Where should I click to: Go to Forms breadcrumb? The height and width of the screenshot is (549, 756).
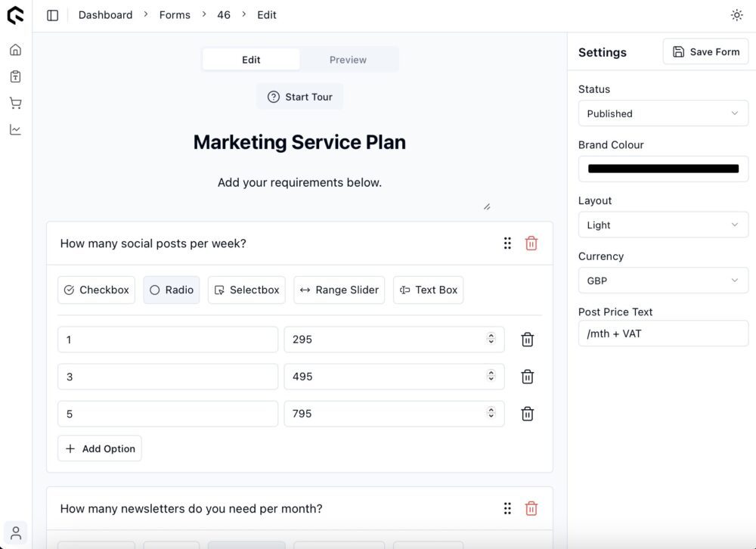click(175, 15)
